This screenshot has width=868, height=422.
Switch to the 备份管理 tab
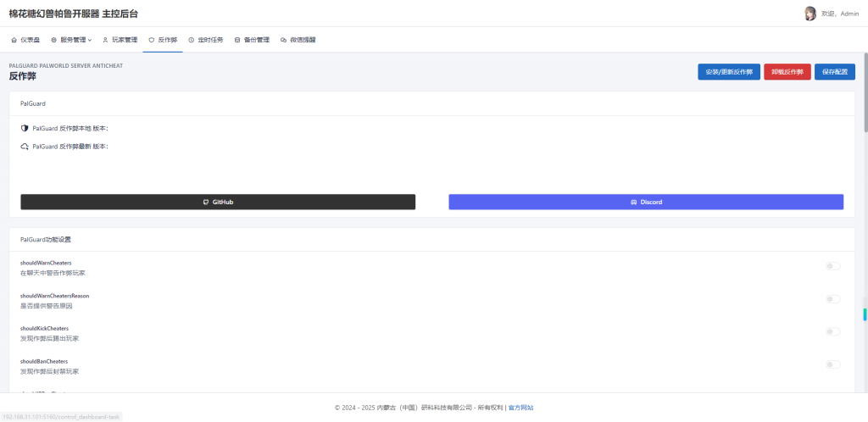[252, 40]
